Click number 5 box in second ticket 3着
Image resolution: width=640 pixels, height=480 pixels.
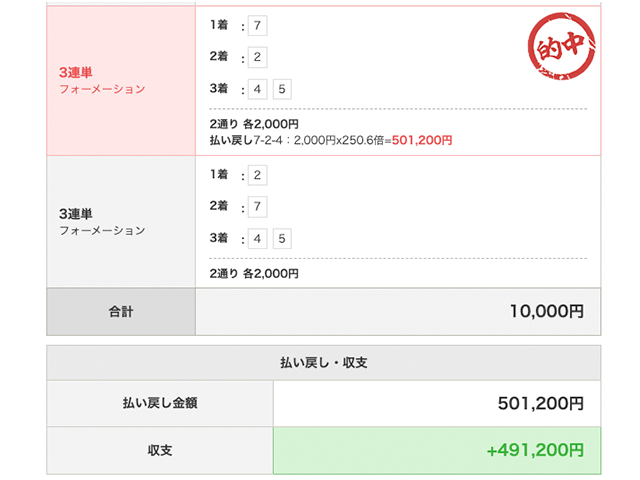(282, 238)
